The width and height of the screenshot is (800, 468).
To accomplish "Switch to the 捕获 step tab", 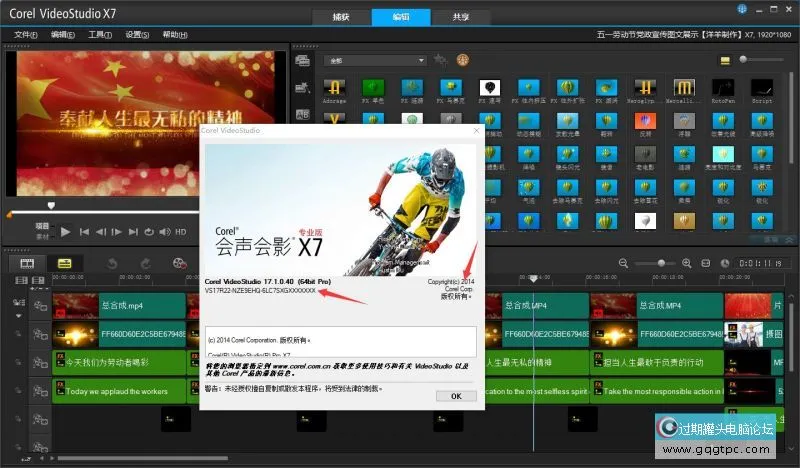I will tap(341, 17).
